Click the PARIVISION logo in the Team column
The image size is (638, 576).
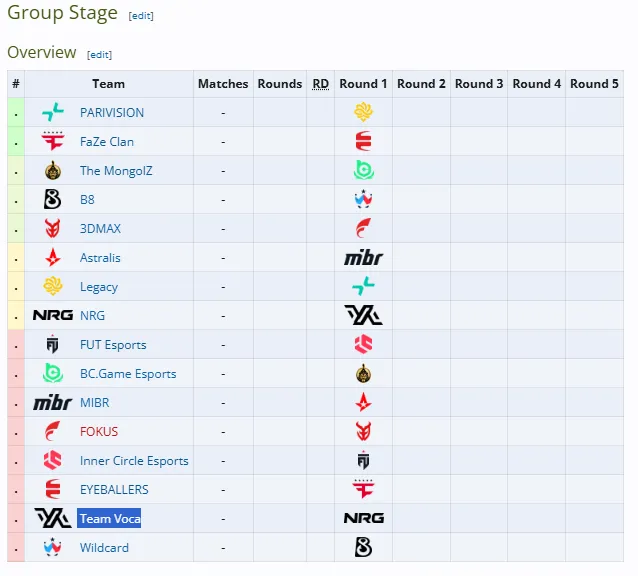click(53, 112)
